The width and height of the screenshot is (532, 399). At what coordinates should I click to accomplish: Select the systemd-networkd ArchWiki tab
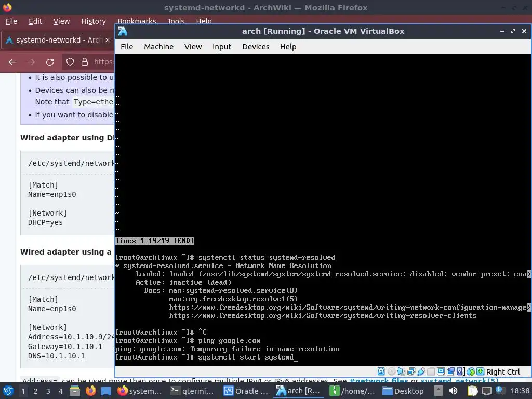(x=58, y=40)
